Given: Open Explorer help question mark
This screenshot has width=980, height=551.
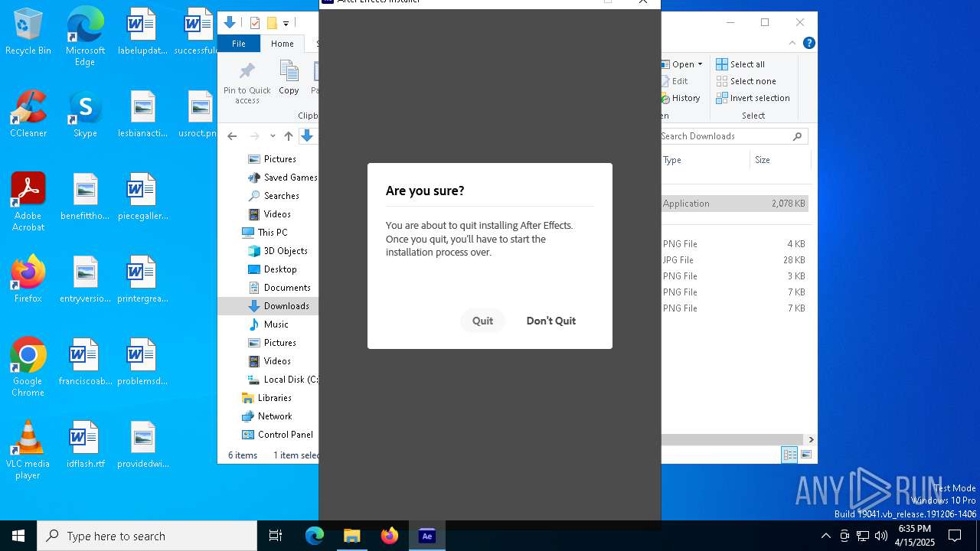Looking at the screenshot, I should [x=808, y=44].
